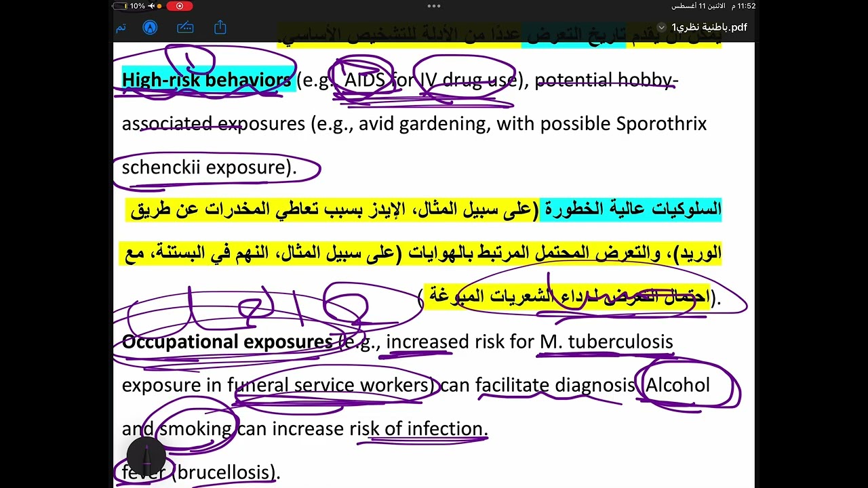The width and height of the screenshot is (868, 488).
Task: Tap the phrase 'funeral service workers'
Action: click(328, 385)
